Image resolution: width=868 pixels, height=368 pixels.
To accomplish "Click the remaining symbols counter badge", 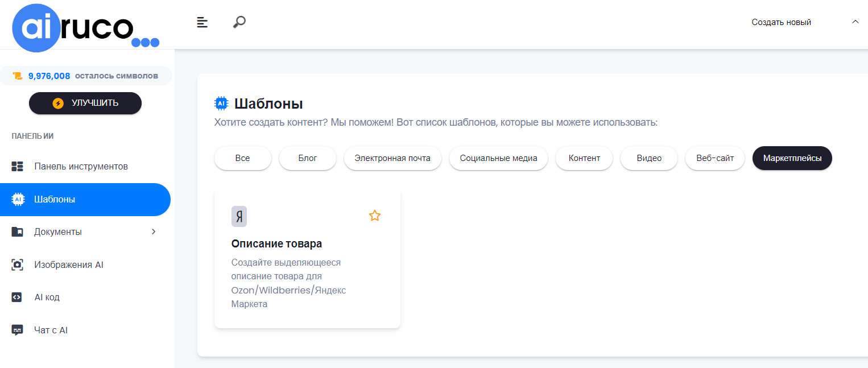I will [86, 76].
